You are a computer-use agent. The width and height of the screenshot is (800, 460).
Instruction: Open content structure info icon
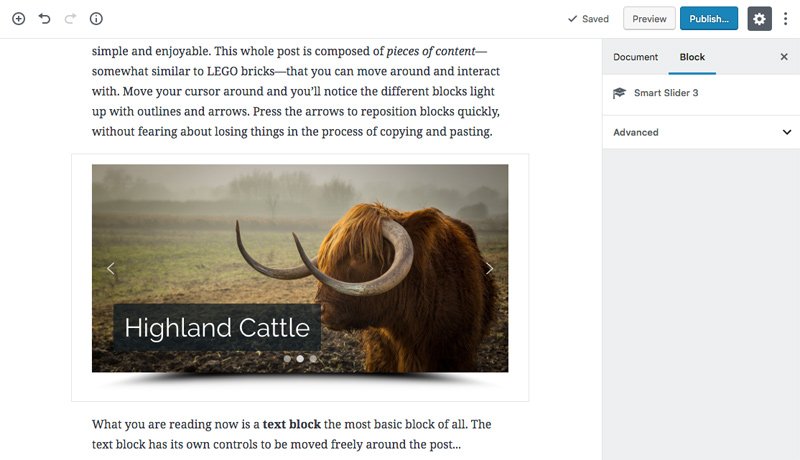tap(96, 19)
